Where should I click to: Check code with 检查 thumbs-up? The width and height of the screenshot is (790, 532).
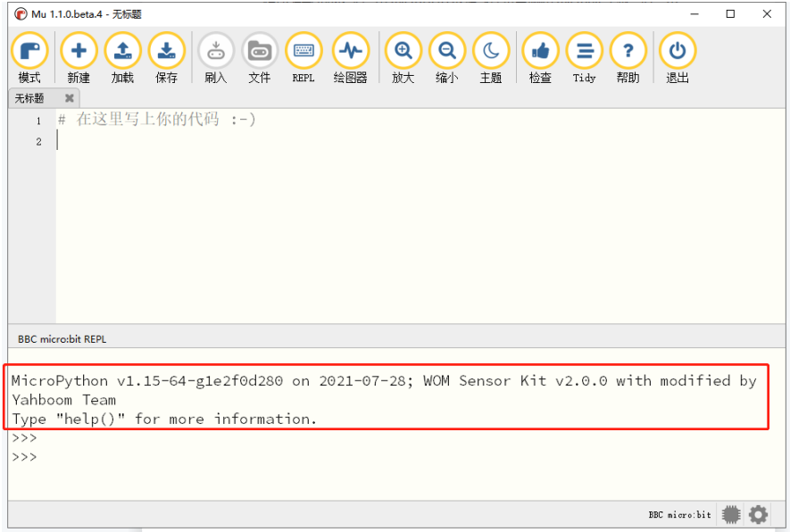click(x=540, y=57)
